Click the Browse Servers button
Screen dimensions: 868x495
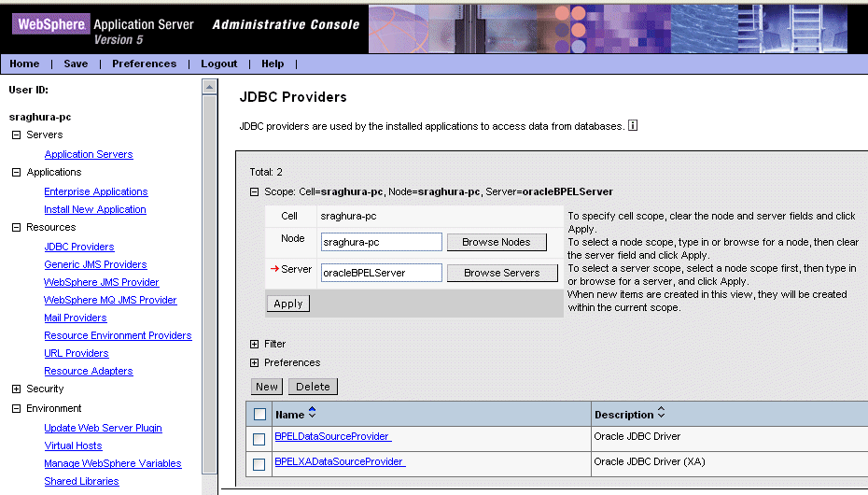(x=502, y=273)
